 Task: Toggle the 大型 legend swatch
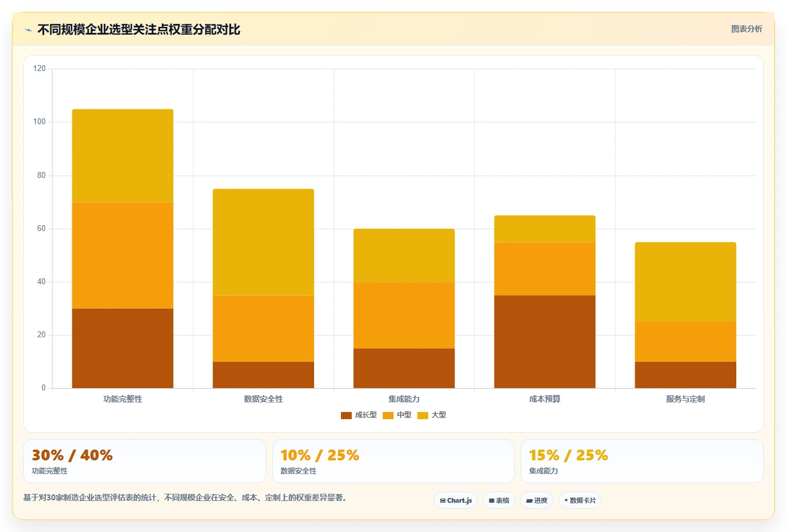pyautogui.click(x=423, y=415)
